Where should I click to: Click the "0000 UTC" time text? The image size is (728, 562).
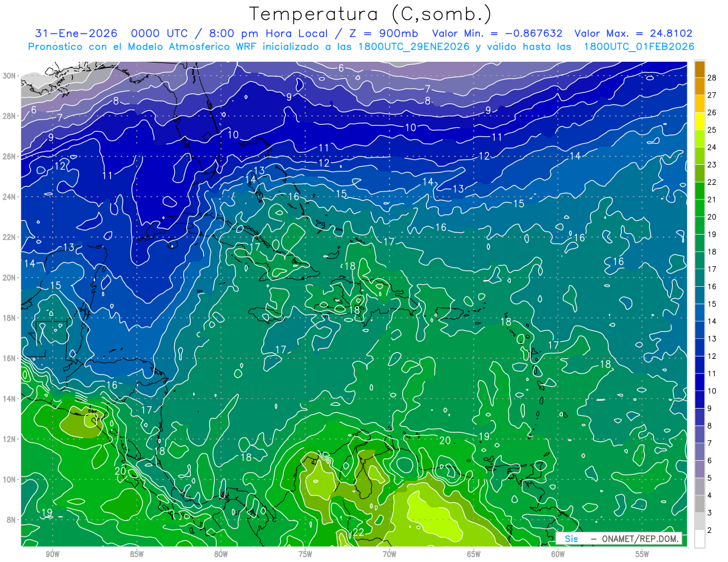click(160, 34)
